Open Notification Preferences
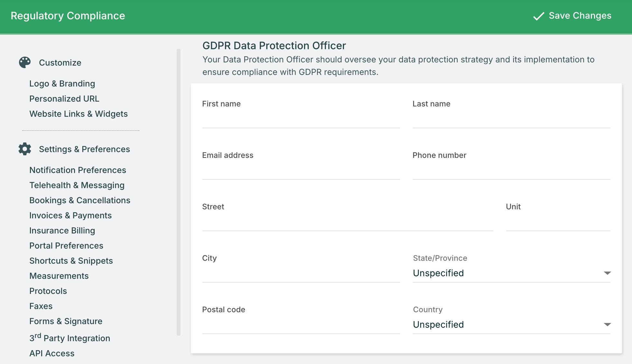The image size is (632, 364). pyautogui.click(x=78, y=170)
